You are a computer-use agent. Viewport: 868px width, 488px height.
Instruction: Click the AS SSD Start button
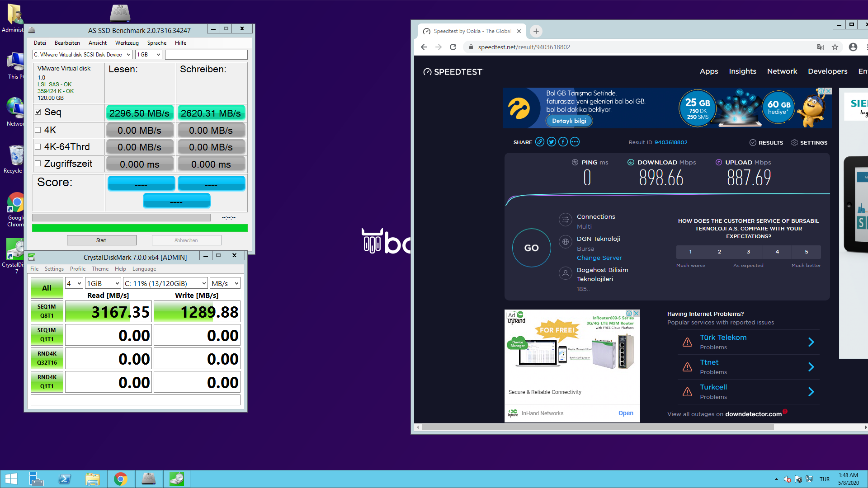tap(101, 240)
